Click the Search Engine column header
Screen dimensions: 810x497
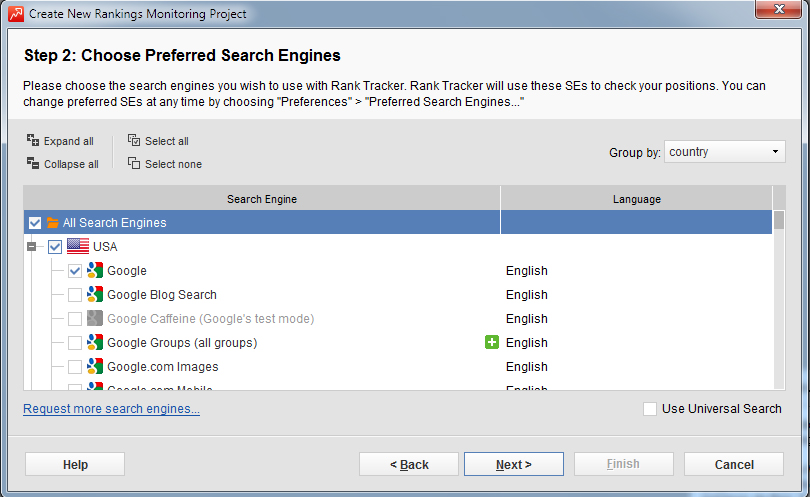click(262, 199)
